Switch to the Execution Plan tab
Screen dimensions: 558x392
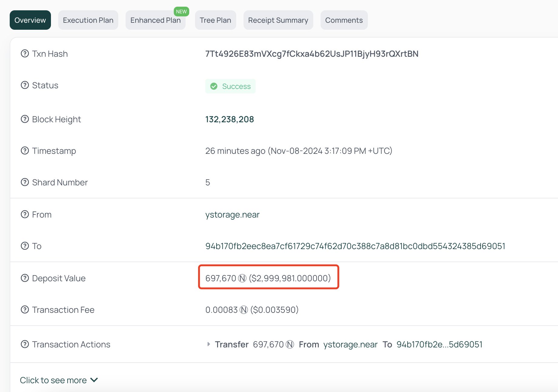pyautogui.click(x=88, y=20)
